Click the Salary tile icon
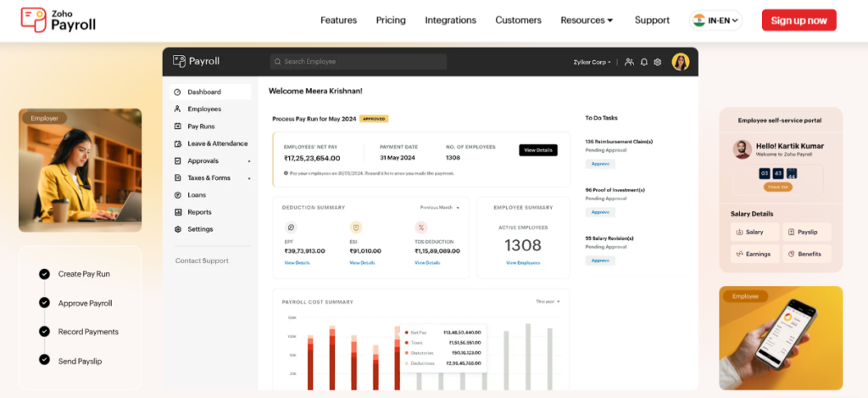Image resolution: width=868 pixels, height=398 pixels. pyautogui.click(x=739, y=233)
